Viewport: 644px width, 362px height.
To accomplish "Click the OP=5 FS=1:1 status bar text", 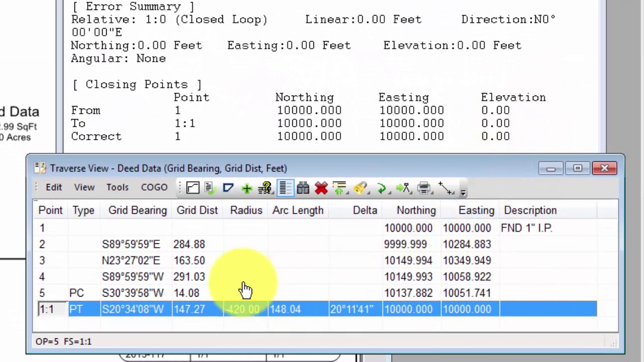I will click(63, 341).
